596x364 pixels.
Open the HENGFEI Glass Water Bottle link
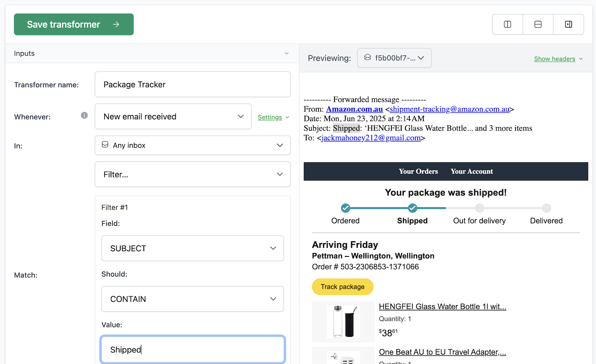pyautogui.click(x=443, y=307)
